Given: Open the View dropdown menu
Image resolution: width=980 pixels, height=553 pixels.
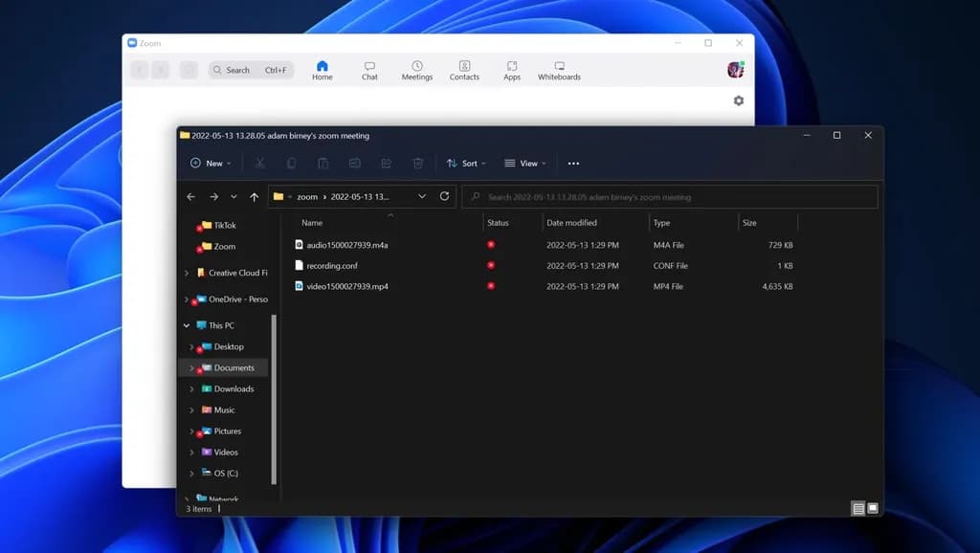Looking at the screenshot, I should pyautogui.click(x=525, y=164).
